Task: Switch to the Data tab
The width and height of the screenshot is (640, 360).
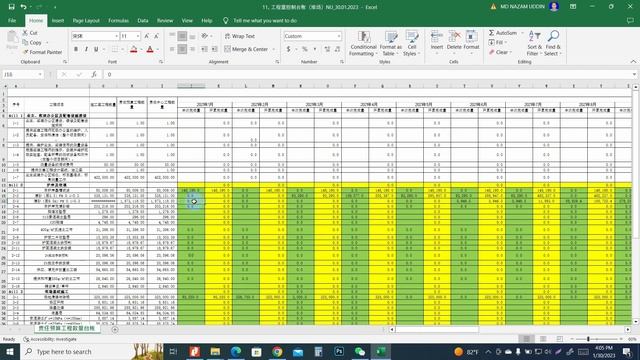Action: [143, 20]
